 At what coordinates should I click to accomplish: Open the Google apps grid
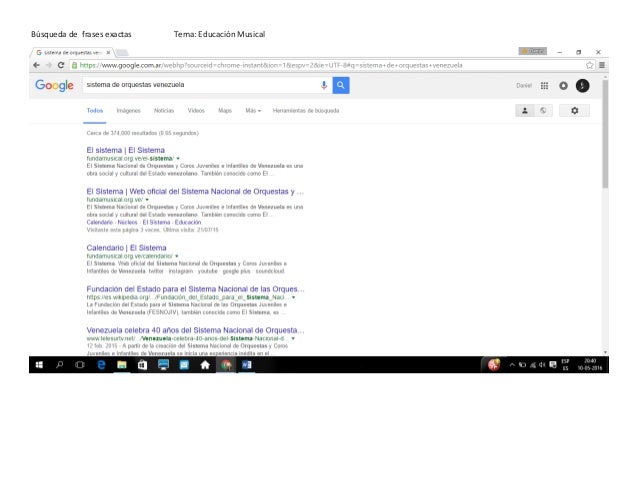click(544, 85)
